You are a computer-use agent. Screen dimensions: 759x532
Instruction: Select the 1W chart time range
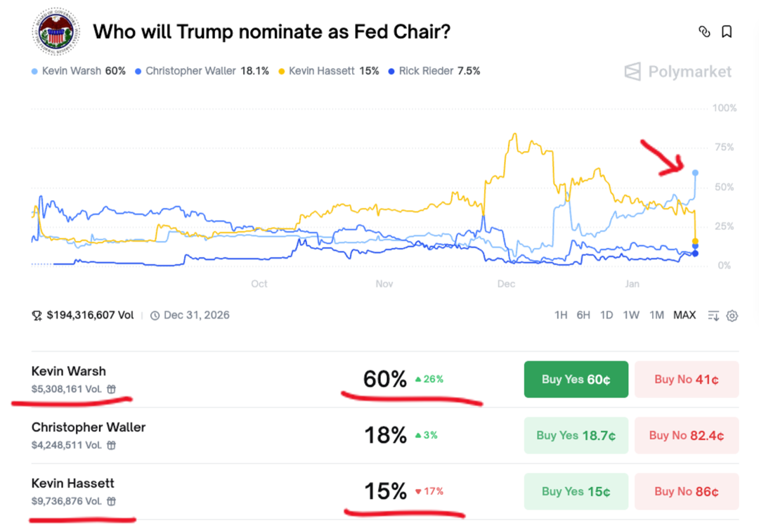631,315
